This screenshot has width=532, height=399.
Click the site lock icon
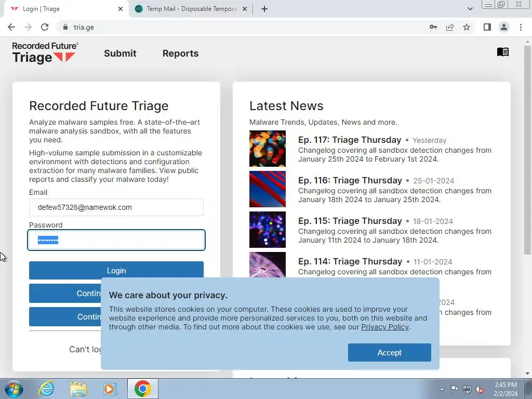tap(65, 27)
